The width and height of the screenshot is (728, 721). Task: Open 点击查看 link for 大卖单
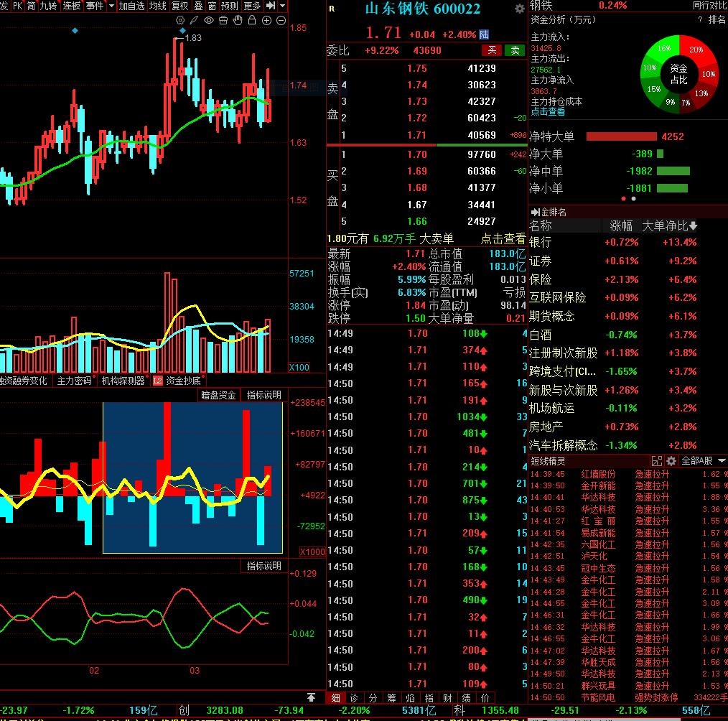[x=503, y=238]
